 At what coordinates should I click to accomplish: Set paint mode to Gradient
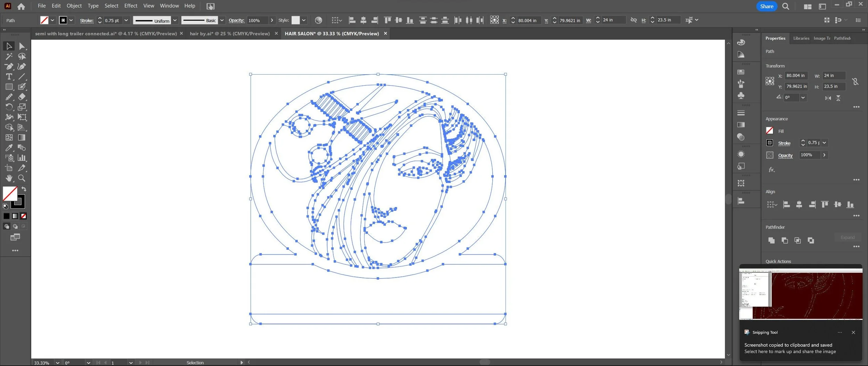coord(15,216)
